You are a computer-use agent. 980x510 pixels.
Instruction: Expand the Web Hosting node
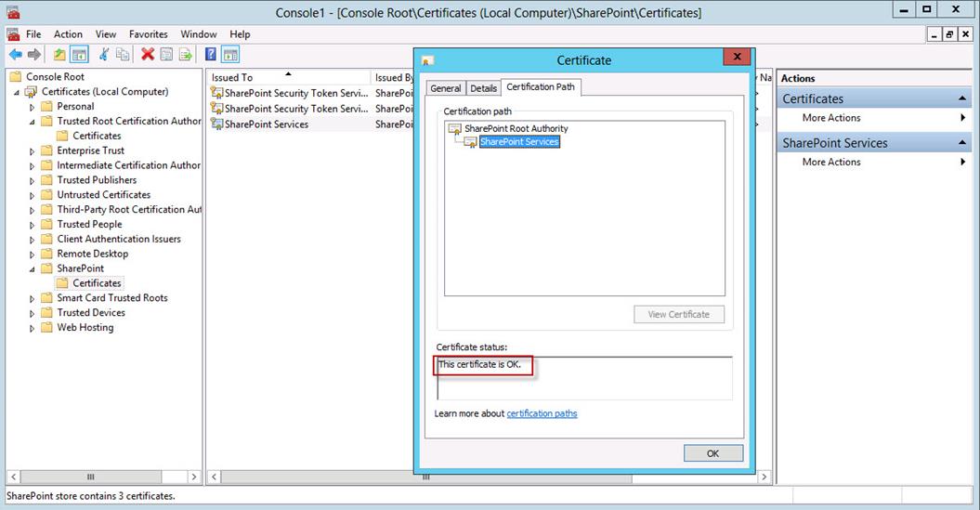coord(32,328)
